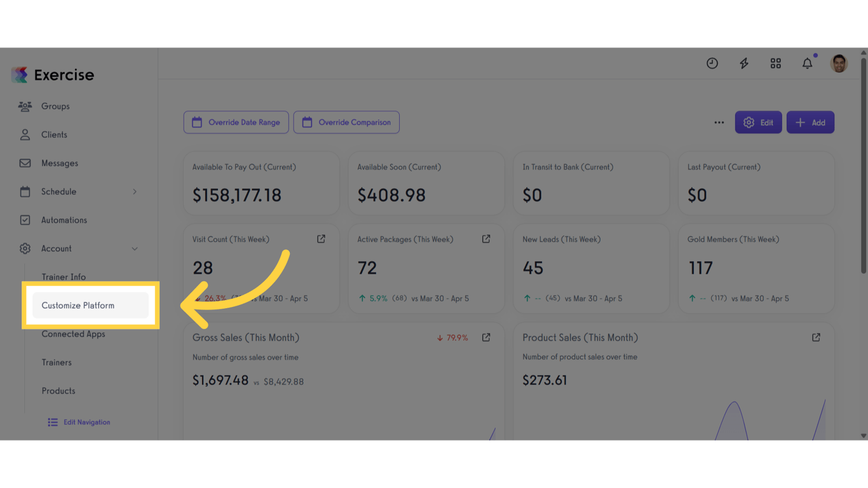Open the Automations sidebar icon
Image resolution: width=868 pixels, height=488 pixels.
coord(25,220)
